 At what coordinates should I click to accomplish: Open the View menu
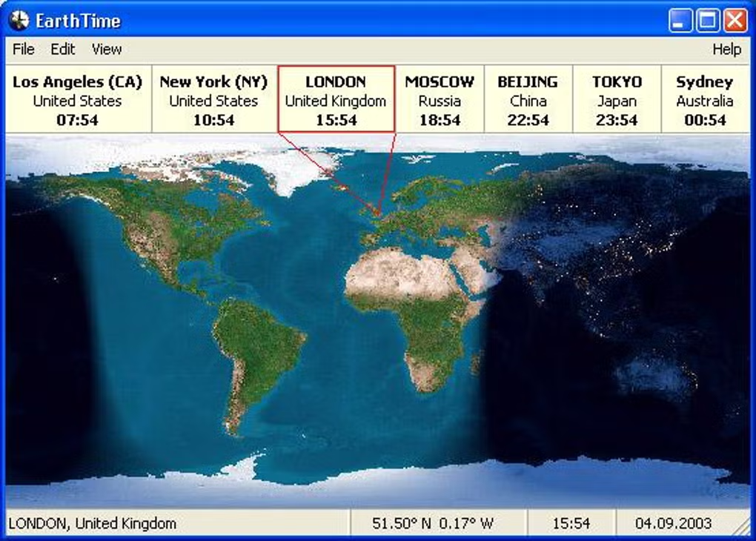point(107,49)
